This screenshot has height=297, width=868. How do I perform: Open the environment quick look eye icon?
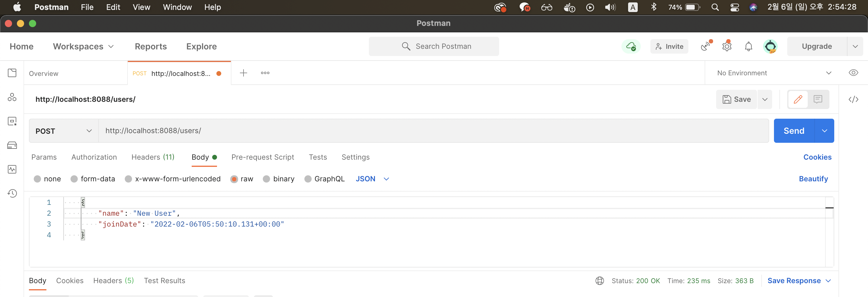[853, 73]
